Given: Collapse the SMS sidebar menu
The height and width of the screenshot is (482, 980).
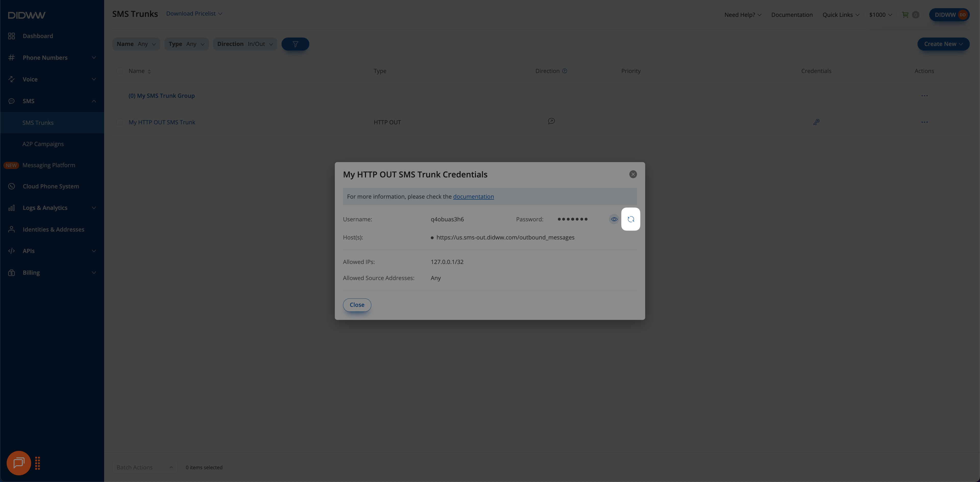Looking at the screenshot, I should (52, 101).
